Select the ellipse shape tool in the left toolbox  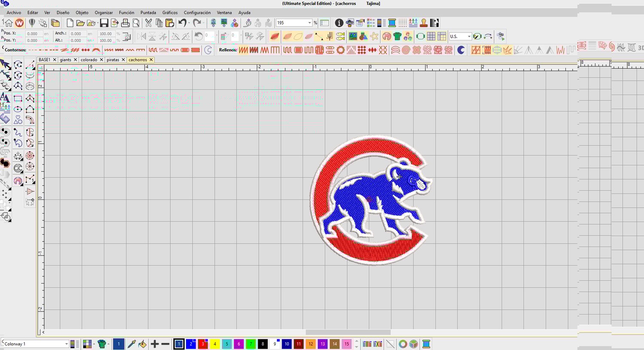coord(18,109)
